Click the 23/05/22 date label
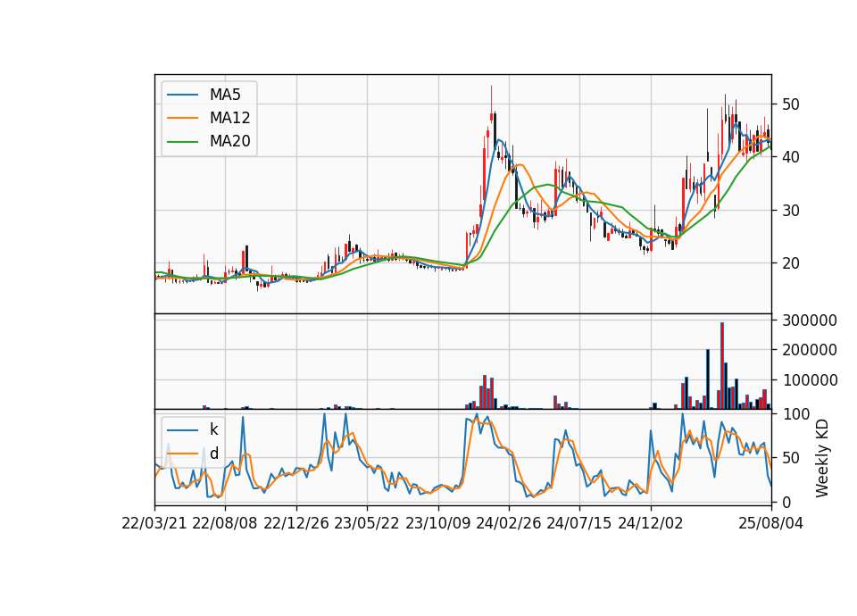This screenshot has width=857, height=616. [x=367, y=523]
